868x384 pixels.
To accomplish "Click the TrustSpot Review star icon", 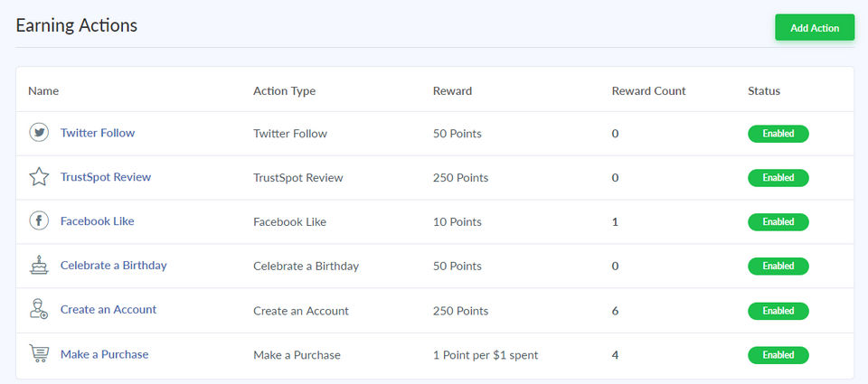I will point(39,177).
